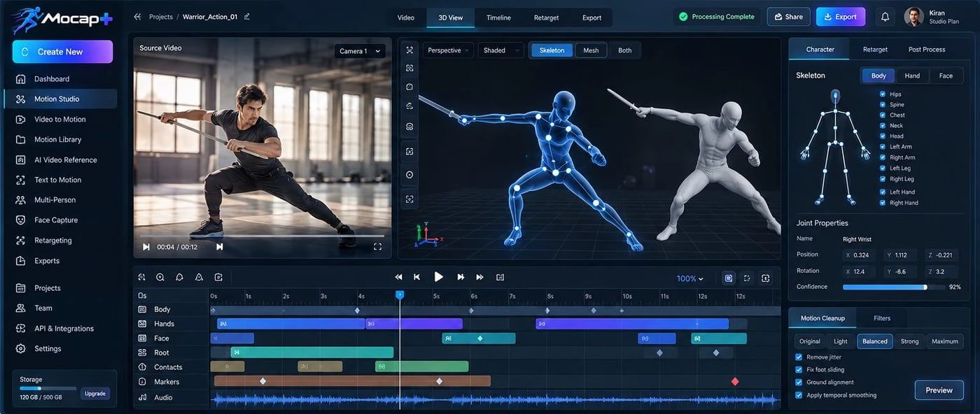Click the source video progress bar
The width and height of the screenshot is (980, 414).
[x=262, y=237]
